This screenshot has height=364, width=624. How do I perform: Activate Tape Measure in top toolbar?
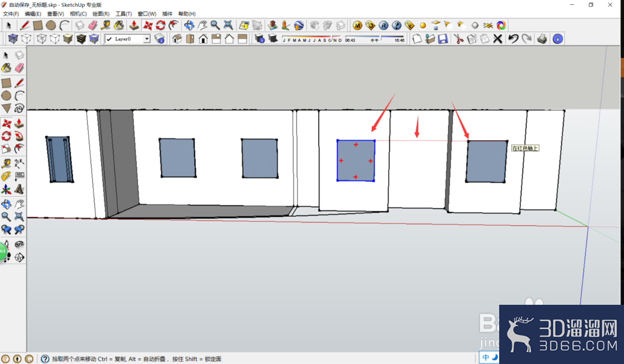click(106, 26)
